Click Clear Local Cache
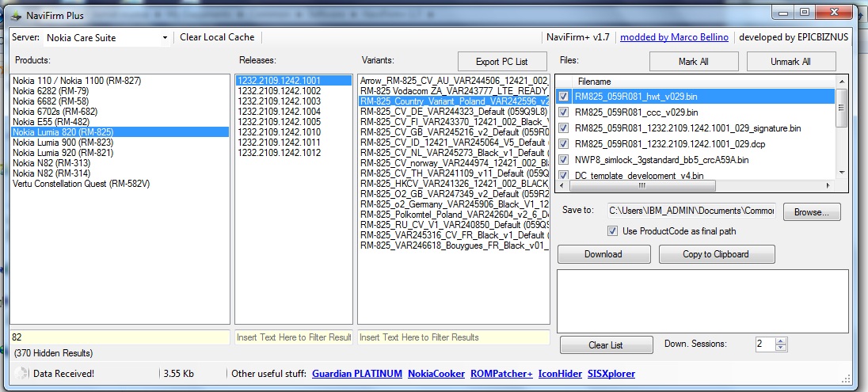The image size is (868, 392). tap(217, 37)
